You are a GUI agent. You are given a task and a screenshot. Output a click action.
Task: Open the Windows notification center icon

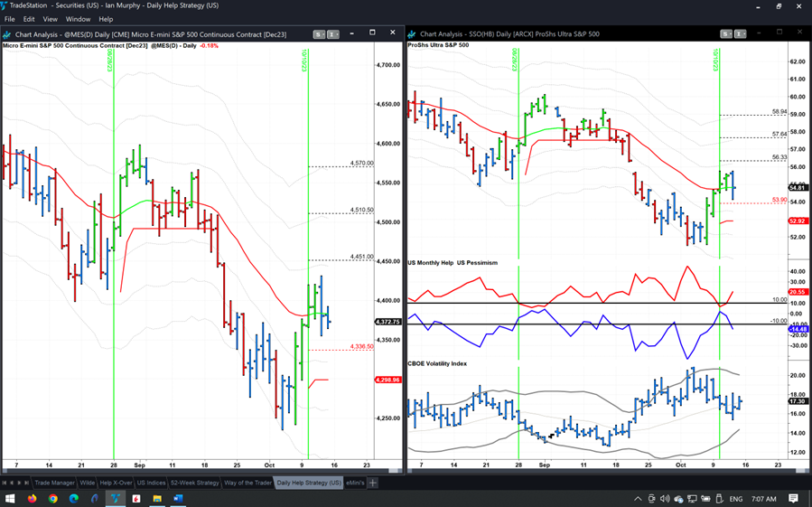[793, 499]
